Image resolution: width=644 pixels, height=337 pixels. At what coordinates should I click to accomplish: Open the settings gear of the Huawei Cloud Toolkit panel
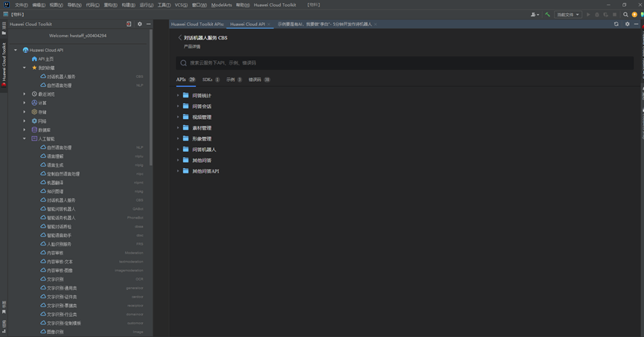(x=140, y=25)
